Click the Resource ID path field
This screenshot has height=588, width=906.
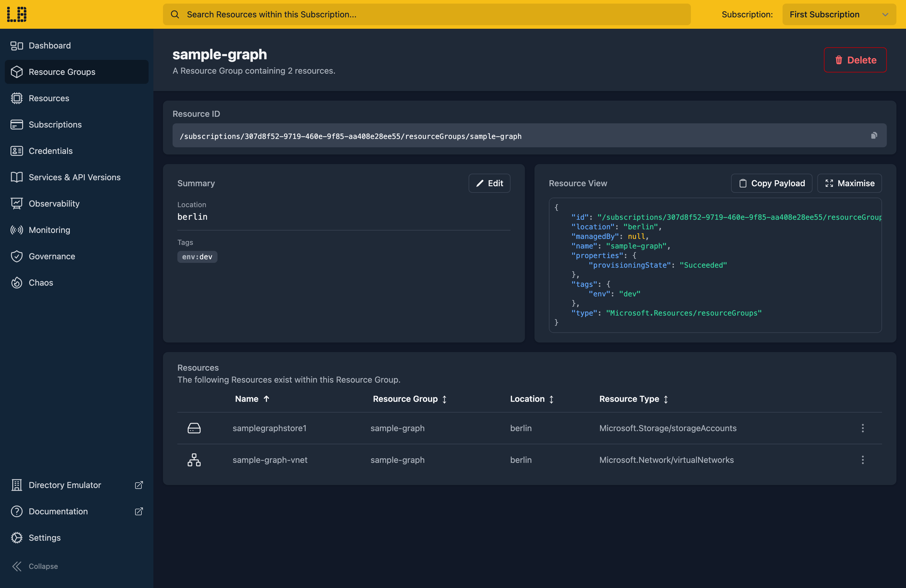pos(529,135)
